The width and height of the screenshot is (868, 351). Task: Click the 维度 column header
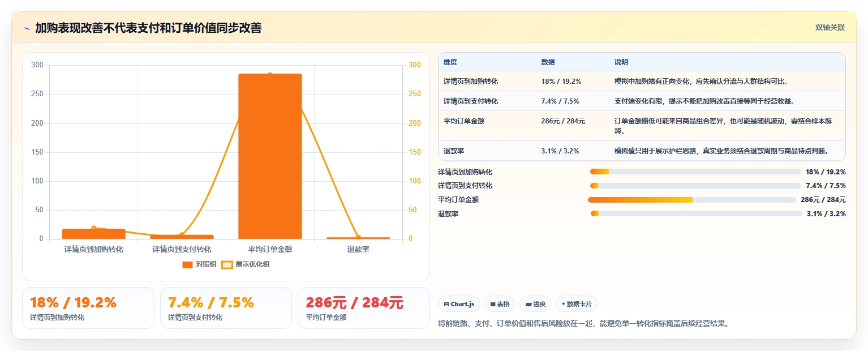[450, 62]
